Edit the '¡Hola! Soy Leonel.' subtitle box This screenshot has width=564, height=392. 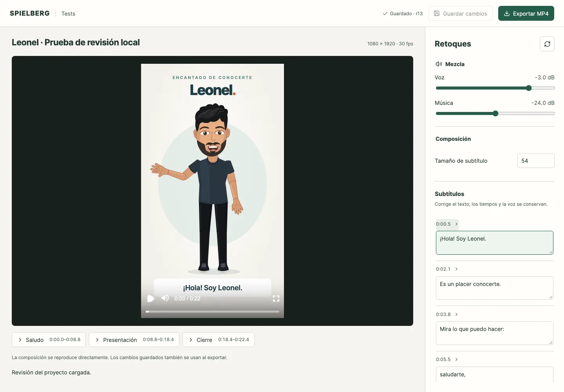point(494,243)
